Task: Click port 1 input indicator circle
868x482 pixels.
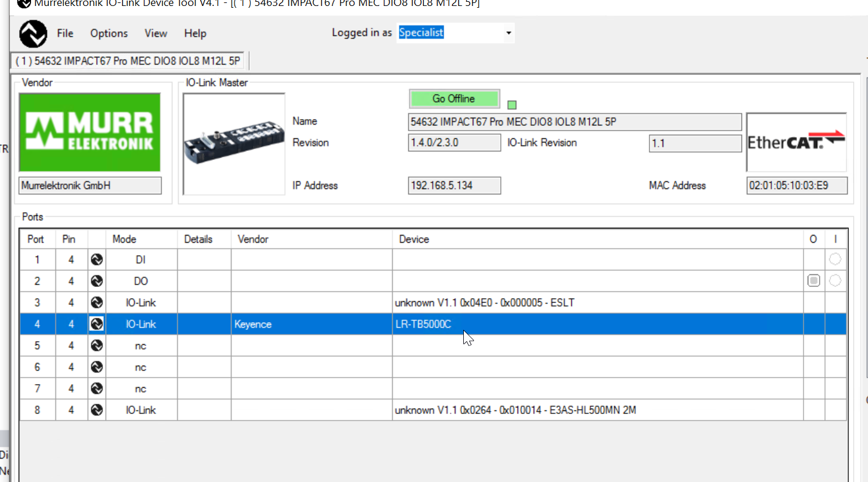Action: click(x=835, y=259)
